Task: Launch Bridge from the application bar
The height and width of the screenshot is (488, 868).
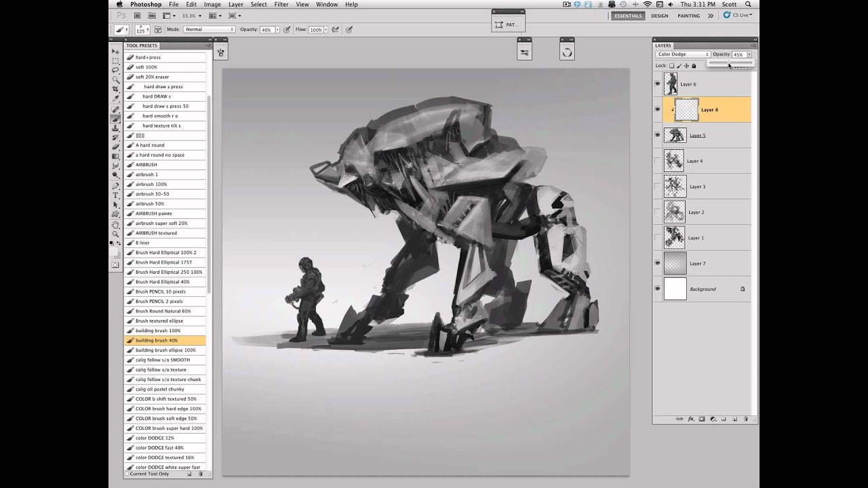Action: pyautogui.click(x=137, y=15)
